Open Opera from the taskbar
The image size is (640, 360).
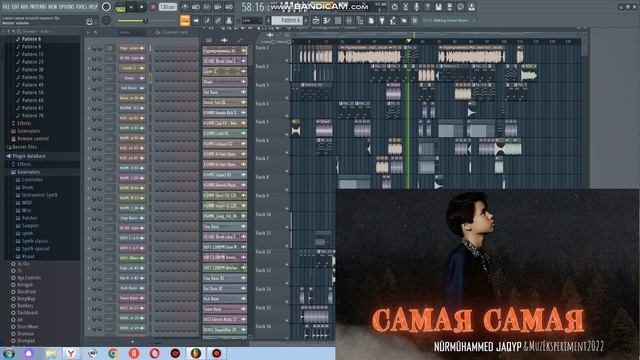coord(155,353)
